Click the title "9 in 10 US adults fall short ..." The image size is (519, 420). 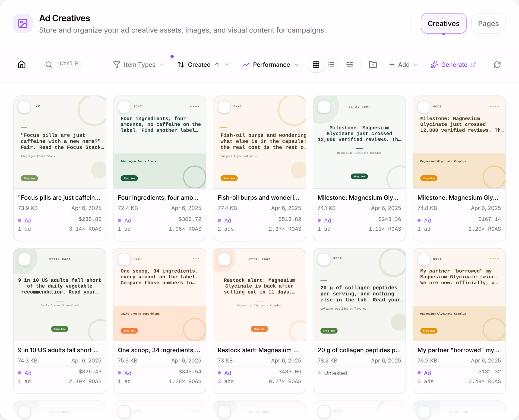58,350
